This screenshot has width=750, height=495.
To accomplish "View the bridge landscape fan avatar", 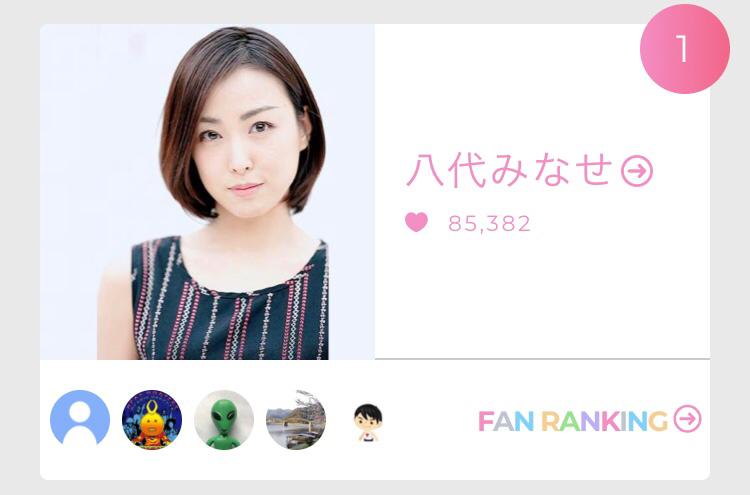I will pos(296,420).
